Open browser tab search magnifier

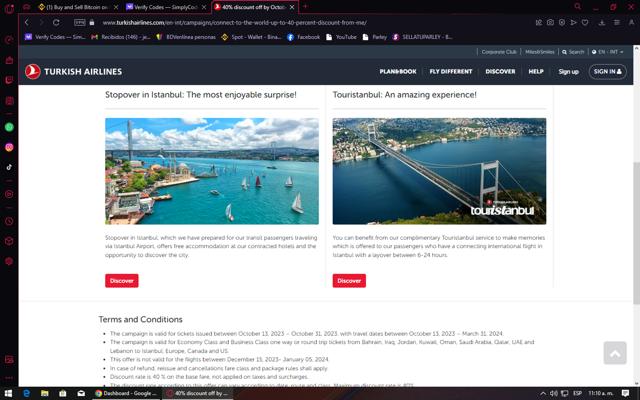[578, 7]
